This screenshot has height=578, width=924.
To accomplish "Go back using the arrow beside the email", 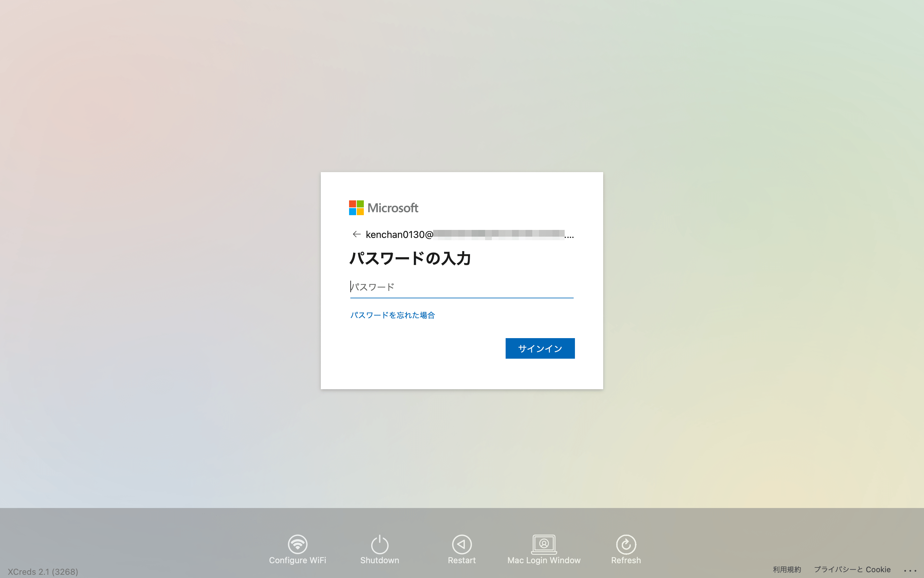I will click(x=356, y=234).
